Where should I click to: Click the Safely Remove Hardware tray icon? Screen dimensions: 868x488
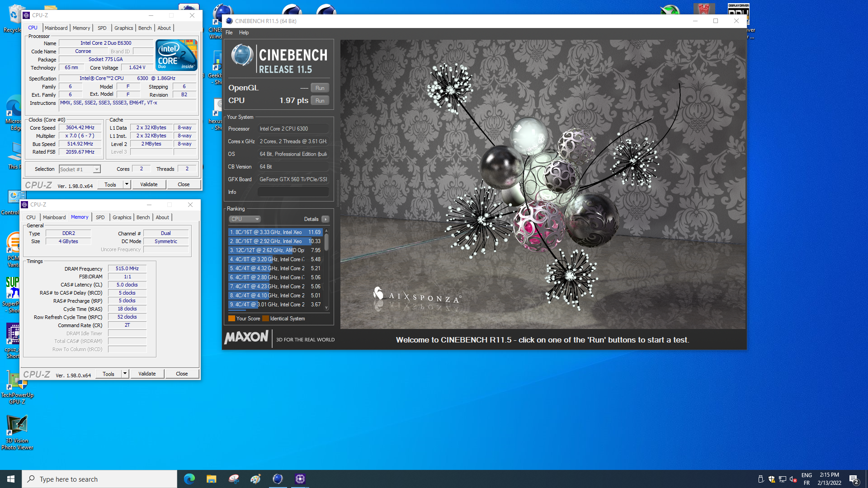point(760,479)
